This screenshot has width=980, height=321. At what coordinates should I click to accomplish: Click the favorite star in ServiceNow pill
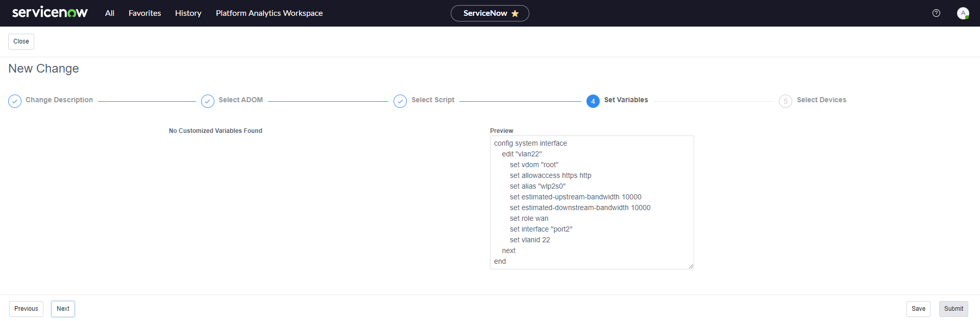[x=515, y=13]
